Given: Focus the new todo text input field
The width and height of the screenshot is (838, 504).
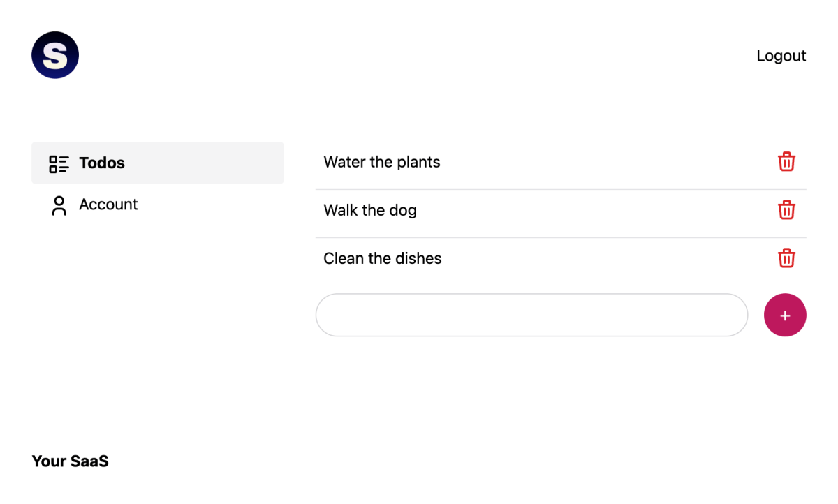Looking at the screenshot, I should pyautogui.click(x=531, y=316).
